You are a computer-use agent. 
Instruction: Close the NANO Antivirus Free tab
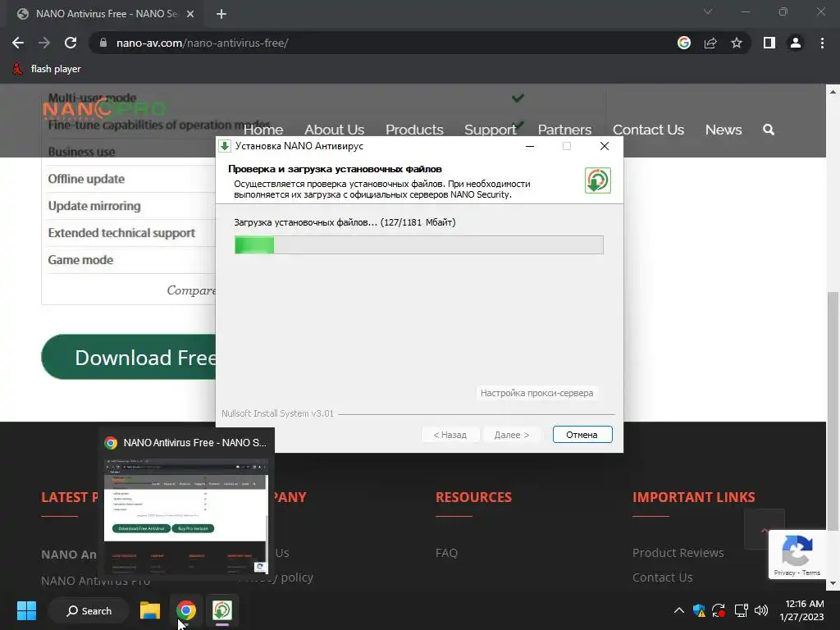(x=190, y=14)
